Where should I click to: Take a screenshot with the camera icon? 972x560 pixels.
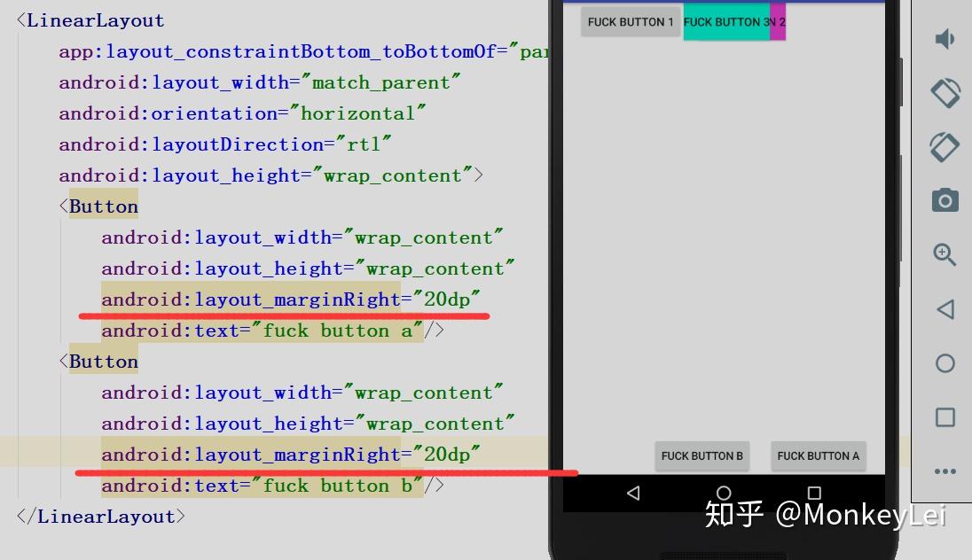945,200
